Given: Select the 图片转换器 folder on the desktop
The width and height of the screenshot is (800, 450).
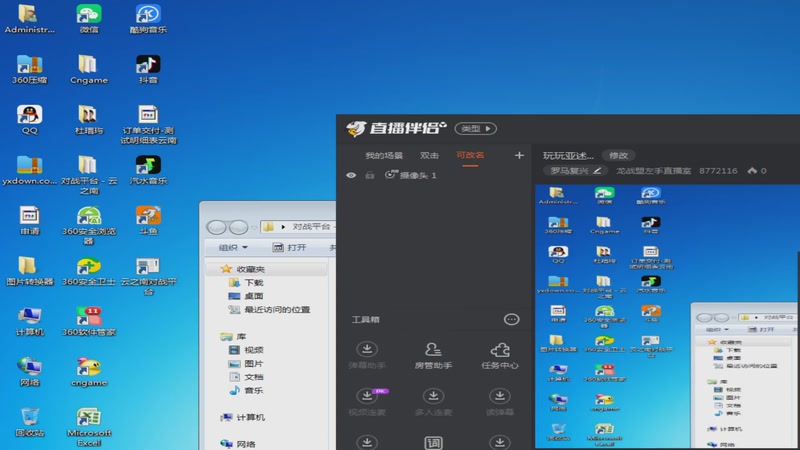Looking at the screenshot, I should (29, 271).
